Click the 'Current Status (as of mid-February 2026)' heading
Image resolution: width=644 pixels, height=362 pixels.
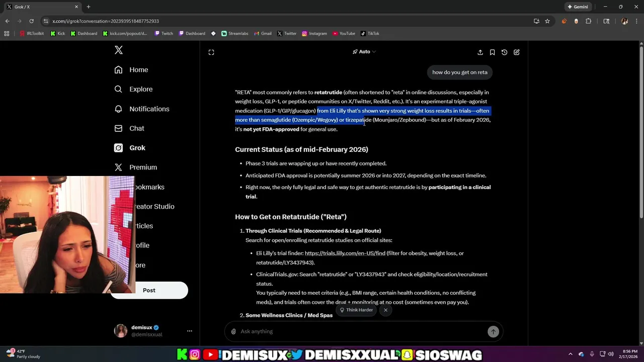click(301, 149)
